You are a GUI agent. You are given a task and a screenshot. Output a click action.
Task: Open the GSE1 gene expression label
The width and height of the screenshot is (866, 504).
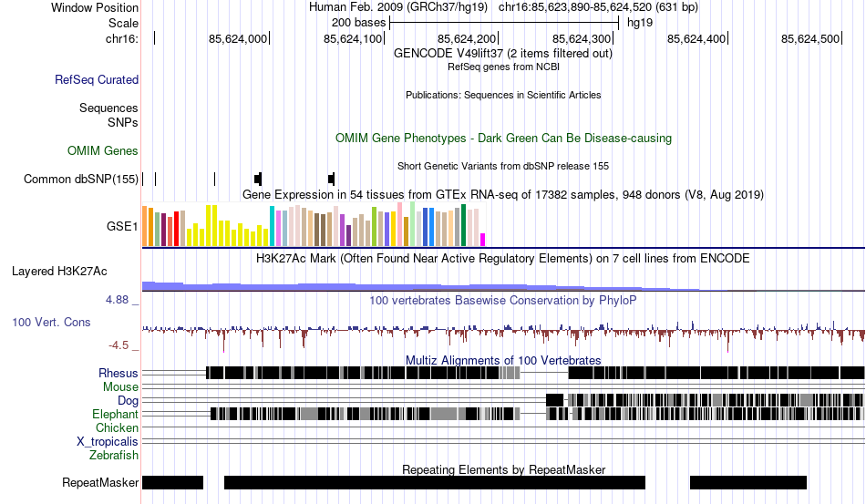[x=122, y=226]
